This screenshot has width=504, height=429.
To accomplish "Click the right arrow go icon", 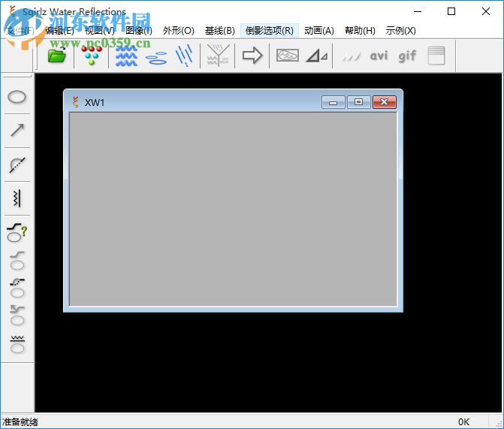I will point(252,56).
